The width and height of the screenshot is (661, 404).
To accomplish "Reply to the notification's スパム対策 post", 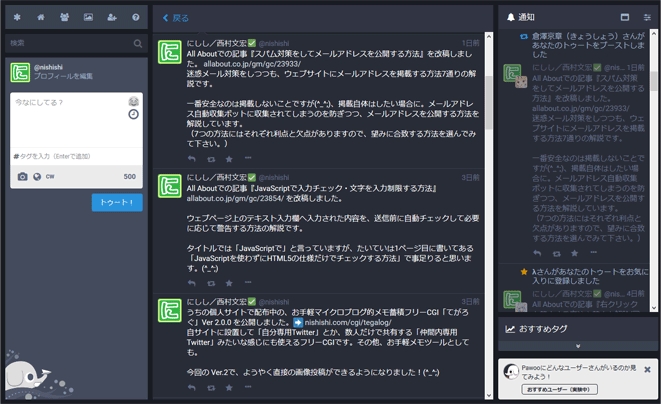I will [537, 253].
